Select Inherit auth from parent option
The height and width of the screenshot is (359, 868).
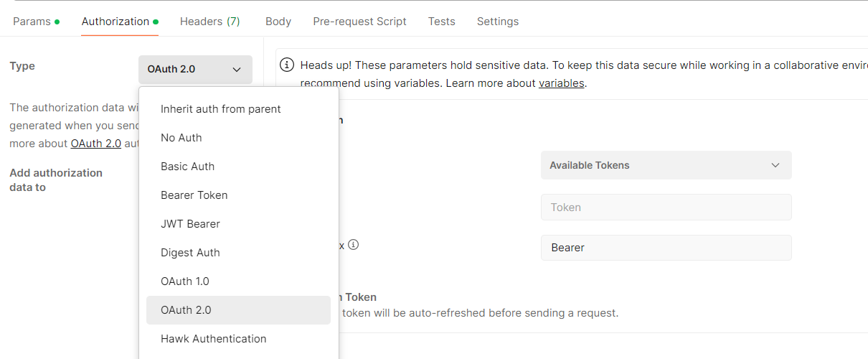pos(221,109)
